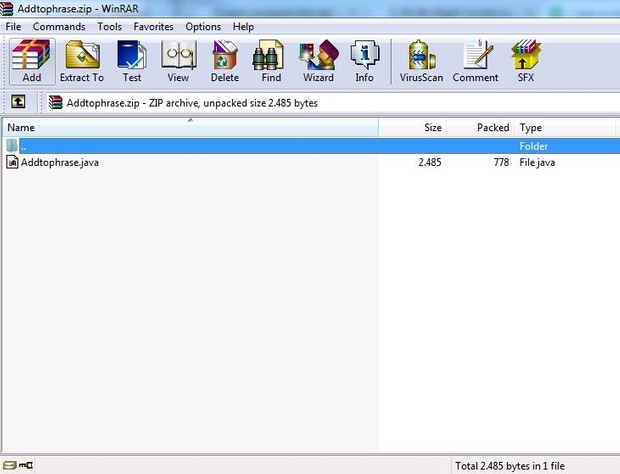Open the Help menu

click(x=243, y=26)
